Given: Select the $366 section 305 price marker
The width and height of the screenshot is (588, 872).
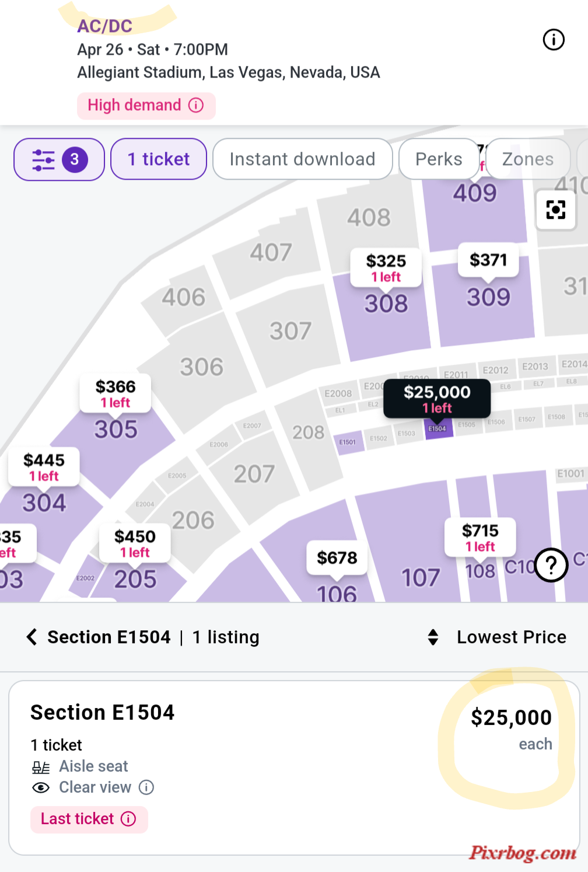Looking at the screenshot, I should [116, 394].
